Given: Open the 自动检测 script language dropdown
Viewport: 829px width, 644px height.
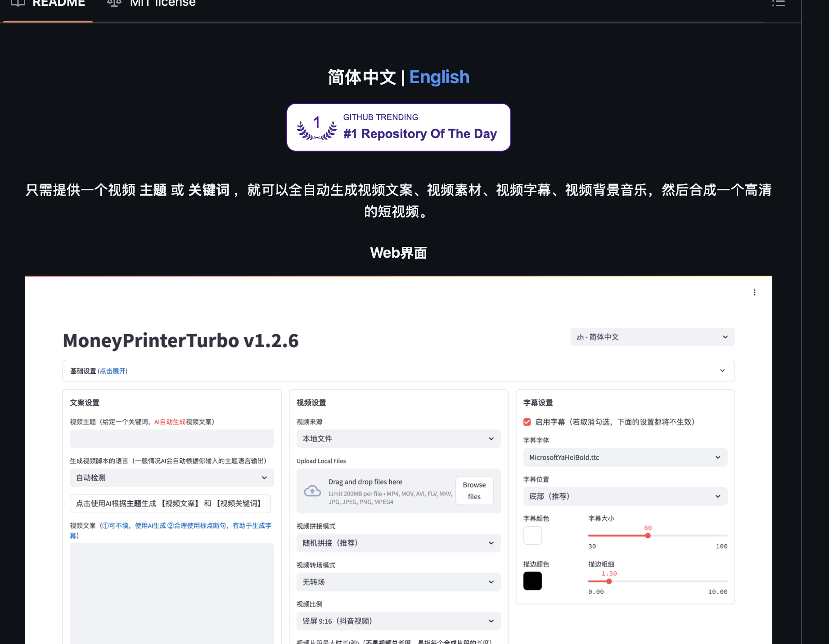Looking at the screenshot, I should [x=171, y=478].
